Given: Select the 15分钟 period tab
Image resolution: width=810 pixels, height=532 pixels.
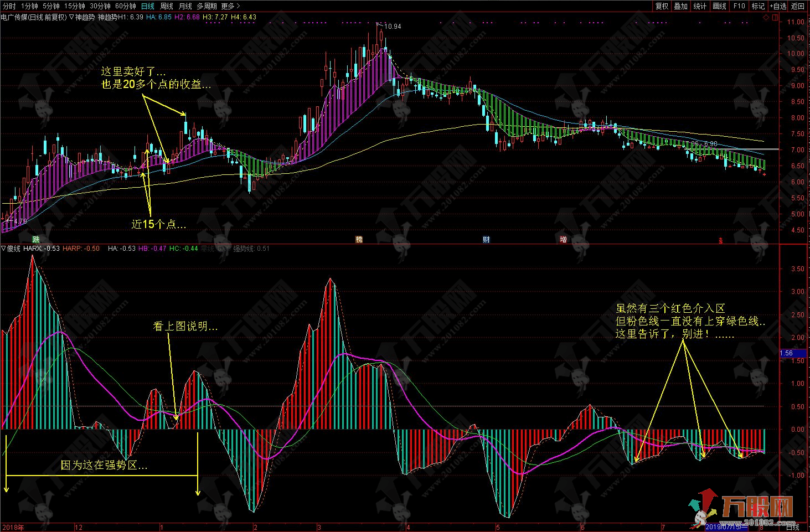Looking at the screenshot, I should (74, 6).
